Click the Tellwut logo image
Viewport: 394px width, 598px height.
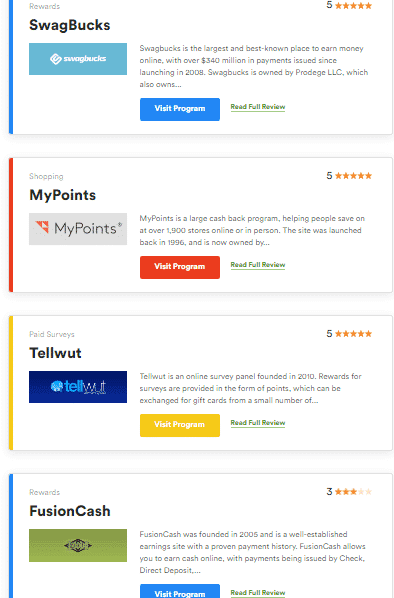click(x=78, y=387)
